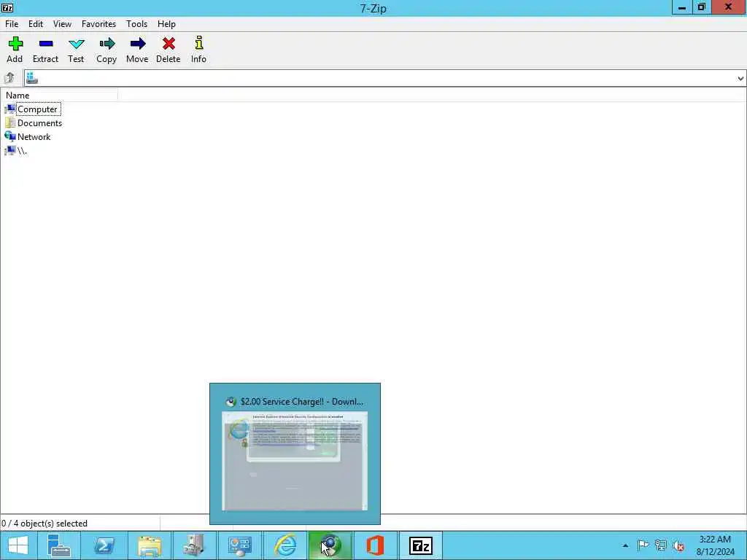
Task: Click the Add toolbar button
Action: click(15, 50)
